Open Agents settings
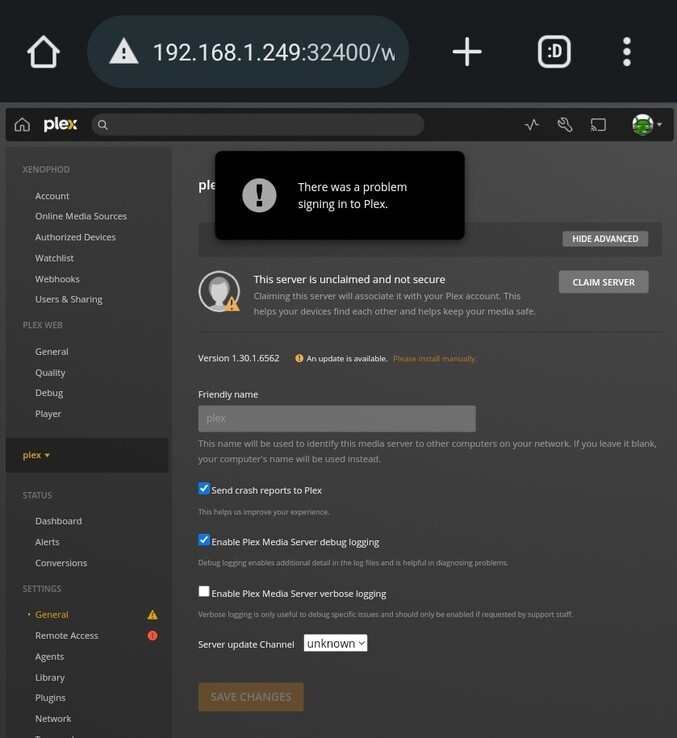Screen dimensions: 677x738 49,657
